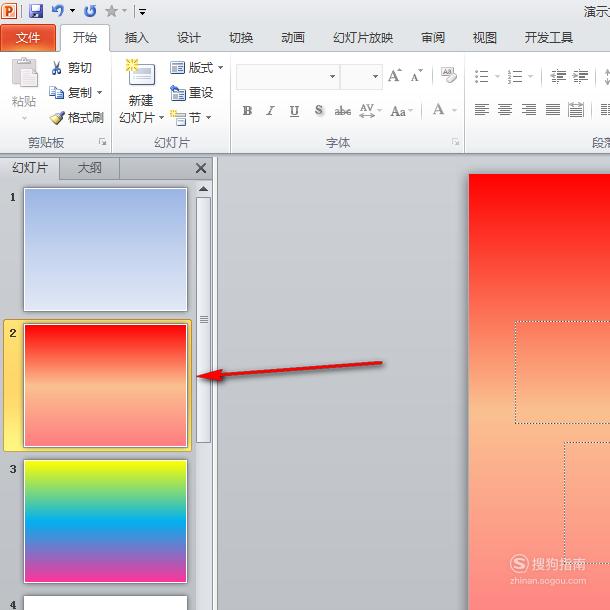Expand the 新建幻灯片 dropdown arrow
The image size is (610, 610).
click(x=161, y=117)
